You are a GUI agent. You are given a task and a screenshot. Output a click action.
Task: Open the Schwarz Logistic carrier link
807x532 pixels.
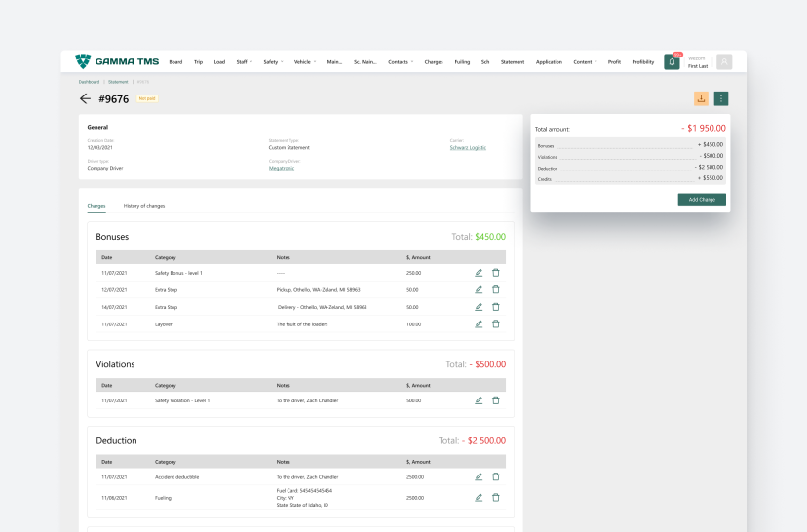[x=468, y=147]
